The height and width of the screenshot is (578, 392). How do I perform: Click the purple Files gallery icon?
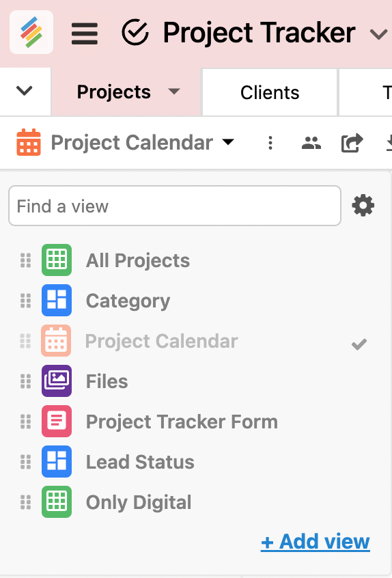coord(57,381)
